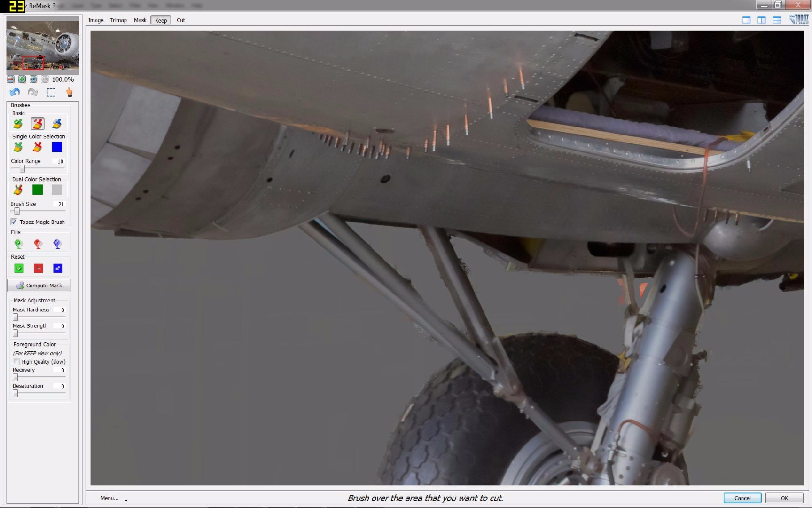Click the 1:1 actual size zoom icon
The image size is (812, 508).
pyautogui.click(x=45, y=79)
